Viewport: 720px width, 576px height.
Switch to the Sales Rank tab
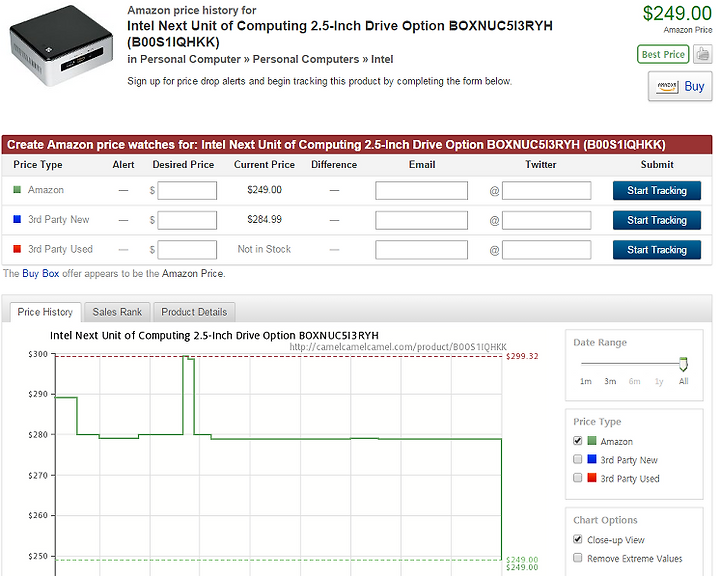(117, 312)
